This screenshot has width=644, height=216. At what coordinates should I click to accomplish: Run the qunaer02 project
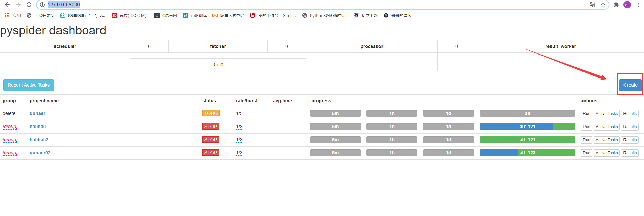coord(587,153)
